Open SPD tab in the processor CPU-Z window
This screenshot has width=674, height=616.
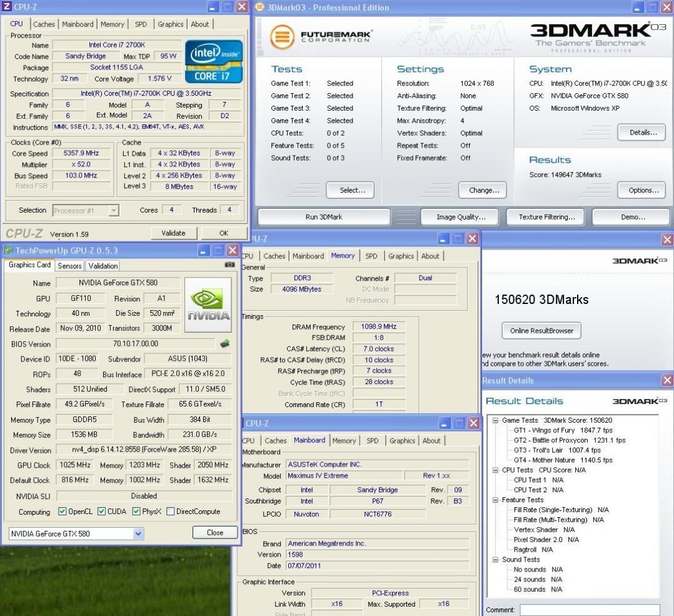point(141,24)
